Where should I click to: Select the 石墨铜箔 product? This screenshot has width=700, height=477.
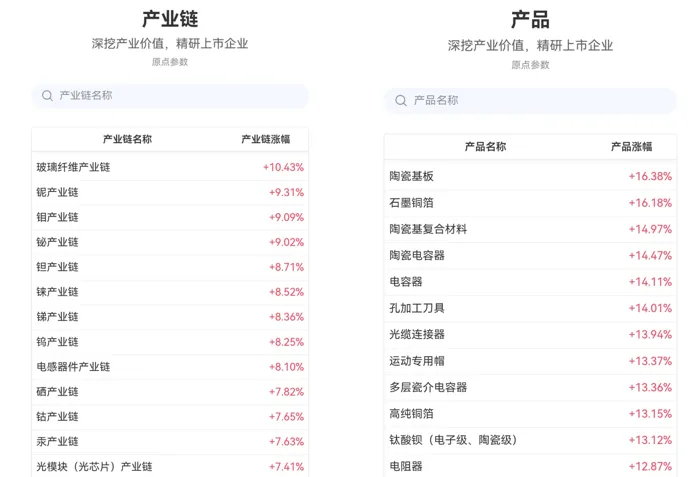(x=530, y=203)
